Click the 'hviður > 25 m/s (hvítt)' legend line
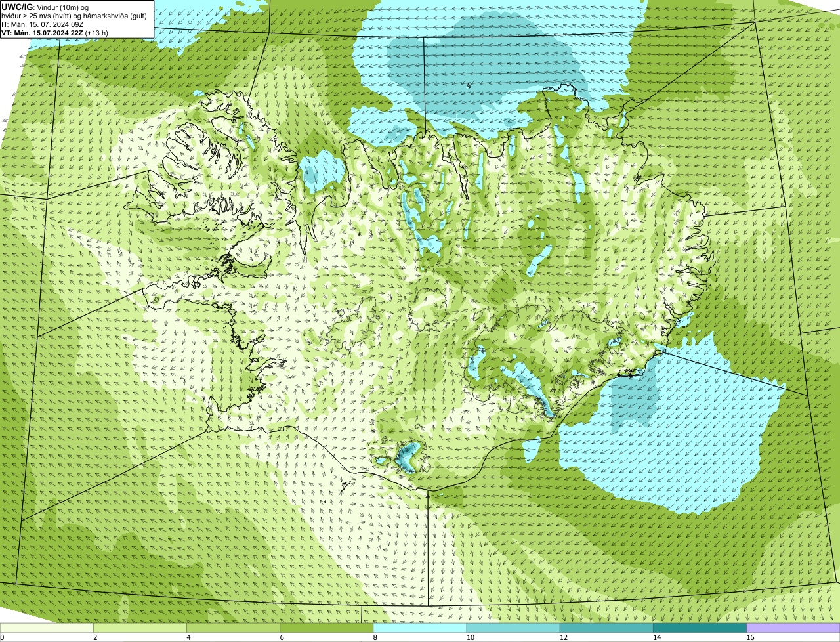This screenshot has width=840, height=642. point(74,15)
